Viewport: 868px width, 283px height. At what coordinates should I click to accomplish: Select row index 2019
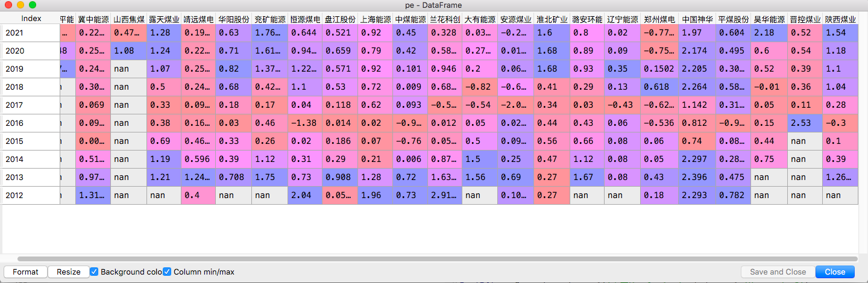click(30, 69)
